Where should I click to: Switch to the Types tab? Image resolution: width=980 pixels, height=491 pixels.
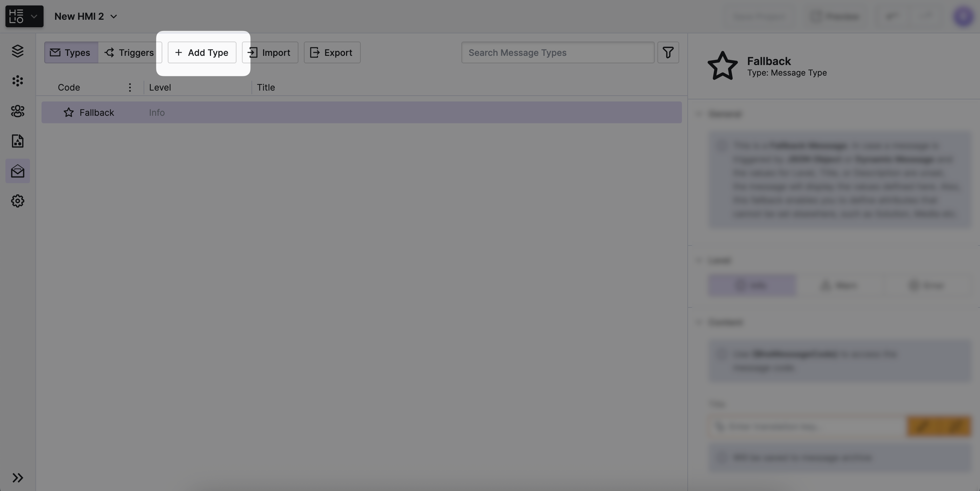(71, 52)
